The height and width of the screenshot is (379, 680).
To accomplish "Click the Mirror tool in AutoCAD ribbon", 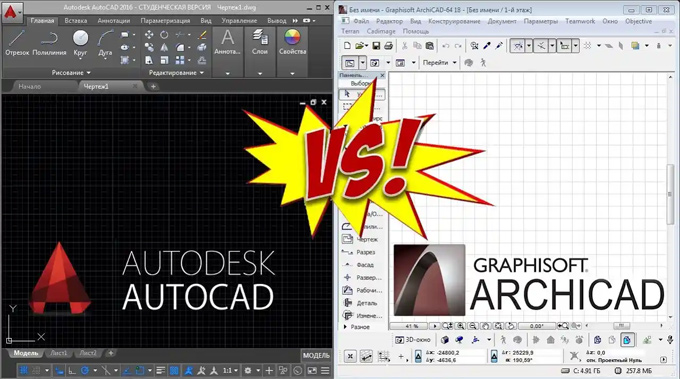I will [x=164, y=47].
